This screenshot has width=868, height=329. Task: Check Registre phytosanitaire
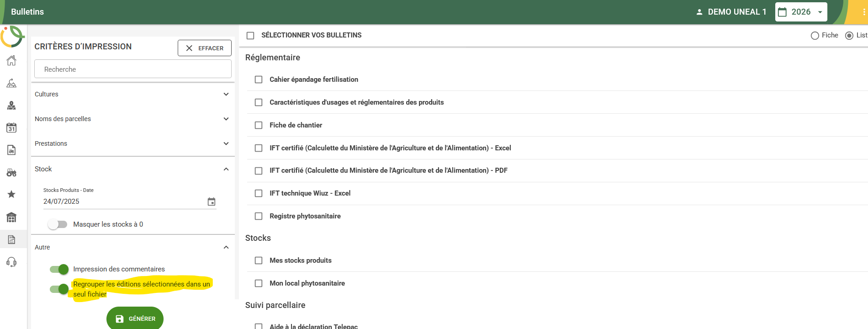(259, 216)
